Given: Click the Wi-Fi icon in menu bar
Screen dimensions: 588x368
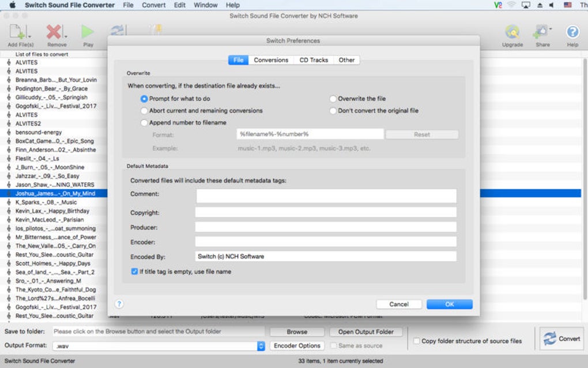Looking at the screenshot, I should [511, 5].
